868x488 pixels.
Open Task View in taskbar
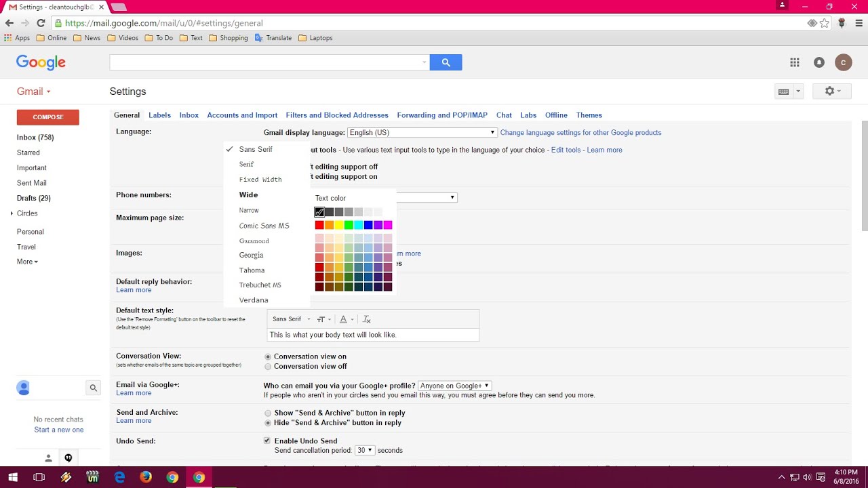(39, 477)
